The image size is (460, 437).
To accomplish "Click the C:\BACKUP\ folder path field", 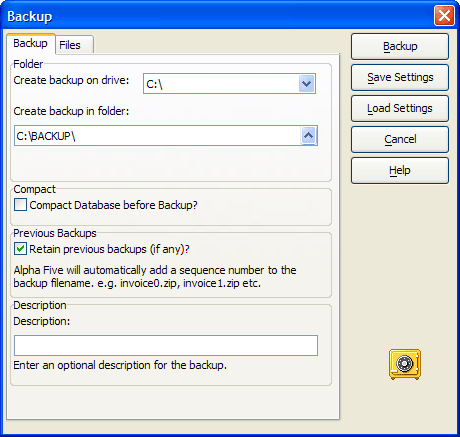I will [x=157, y=136].
